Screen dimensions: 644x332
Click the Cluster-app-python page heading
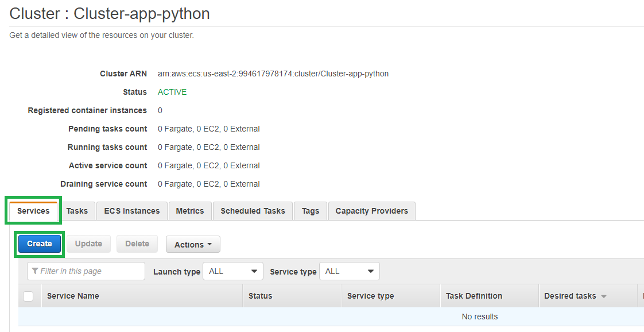110,14
